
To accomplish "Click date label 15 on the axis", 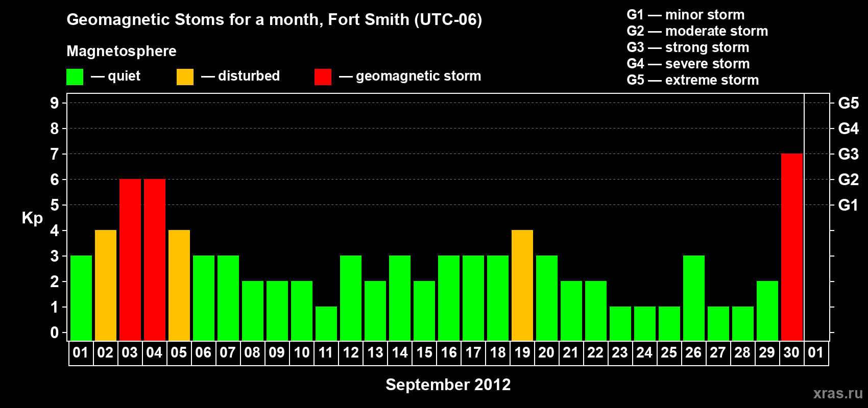I will pyautogui.click(x=424, y=352).
